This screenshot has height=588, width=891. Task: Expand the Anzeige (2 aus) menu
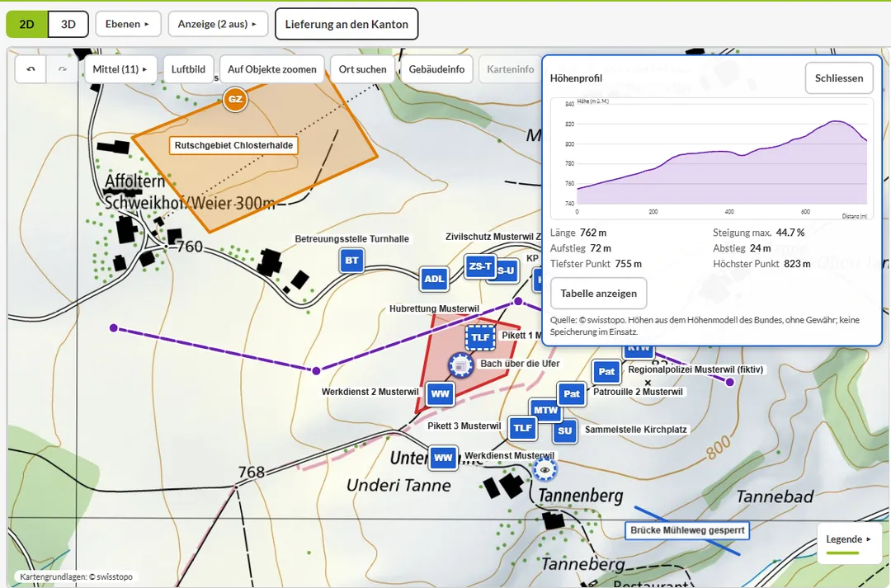pyautogui.click(x=218, y=24)
